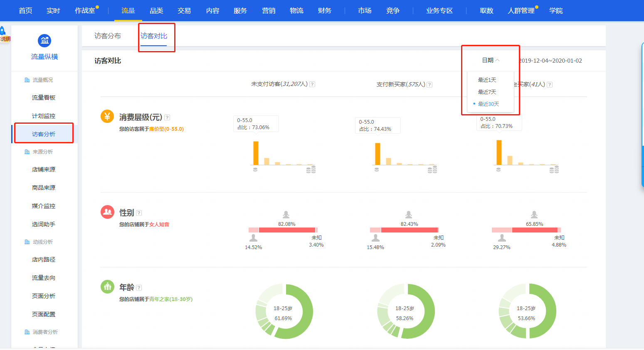Click question mark beside 消费层级(元)
This screenshot has width=644, height=350.
167,117
